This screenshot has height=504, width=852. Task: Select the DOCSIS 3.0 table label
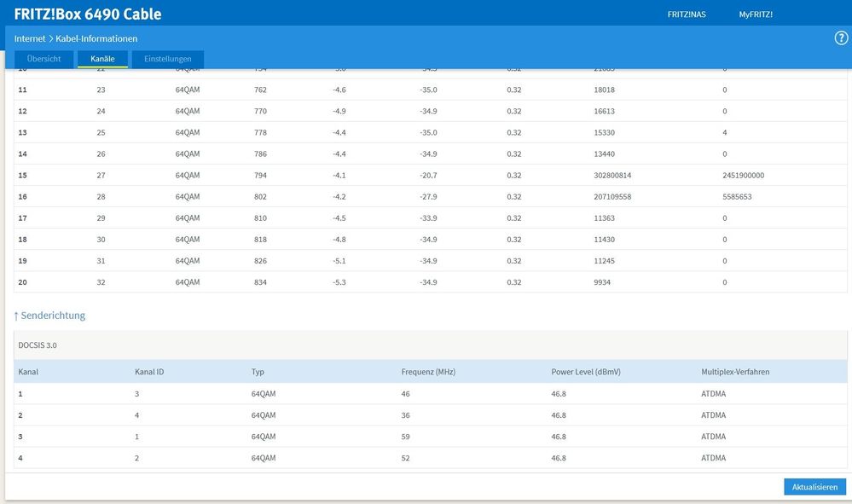(38, 345)
